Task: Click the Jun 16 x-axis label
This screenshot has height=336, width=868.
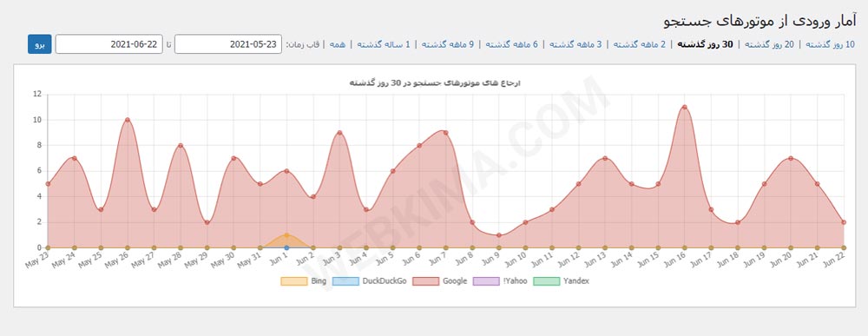Action: (674, 260)
